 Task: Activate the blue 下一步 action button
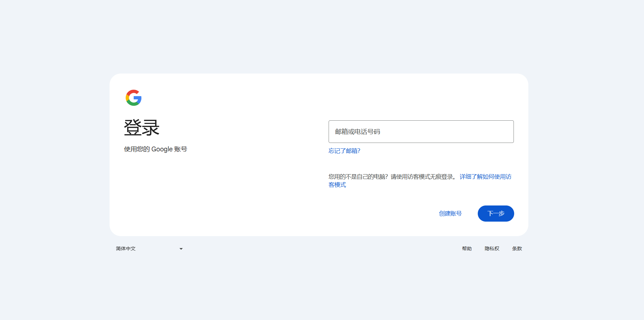[495, 213]
